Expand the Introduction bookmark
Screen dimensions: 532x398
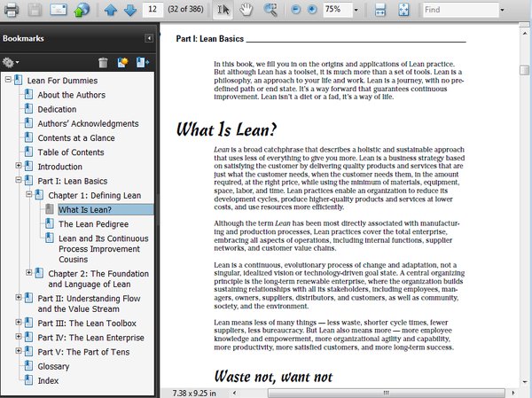click(19, 166)
